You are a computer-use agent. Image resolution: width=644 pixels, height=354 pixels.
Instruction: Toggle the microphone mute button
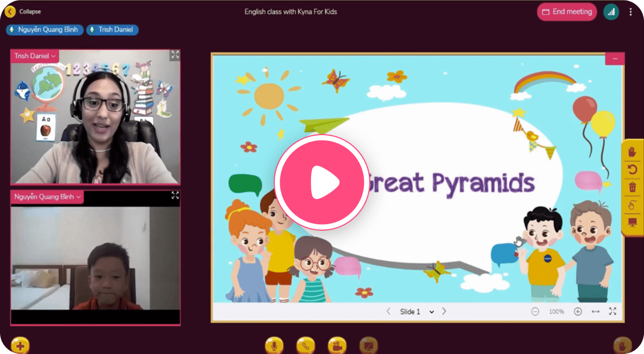274,345
